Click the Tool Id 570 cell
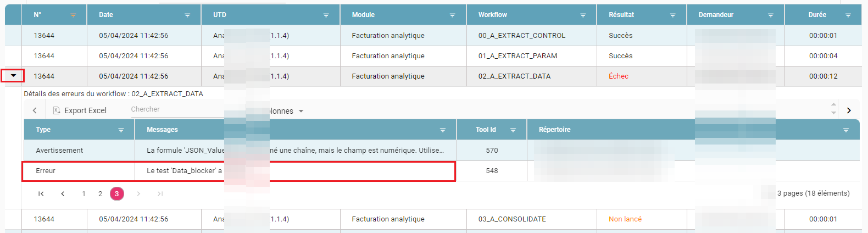868x233 pixels. pyautogui.click(x=492, y=151)
